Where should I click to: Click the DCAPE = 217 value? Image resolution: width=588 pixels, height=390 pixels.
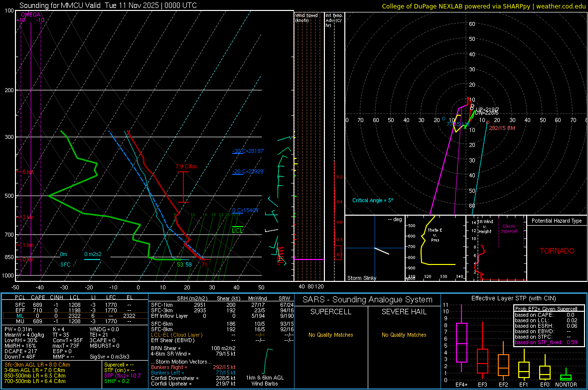coord(20,351)
